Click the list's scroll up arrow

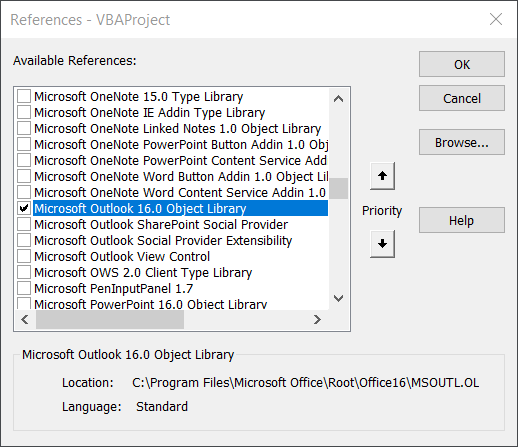click(338, 99)
